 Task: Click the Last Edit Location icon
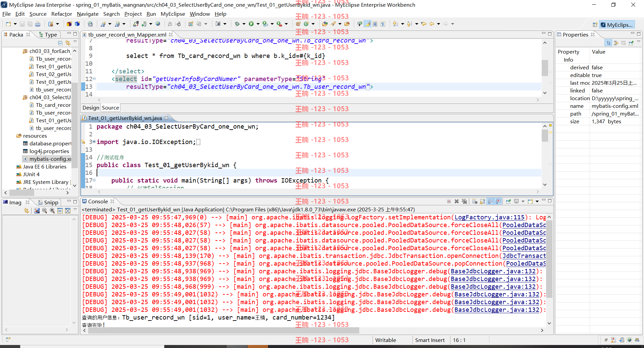tap(424, 24)
